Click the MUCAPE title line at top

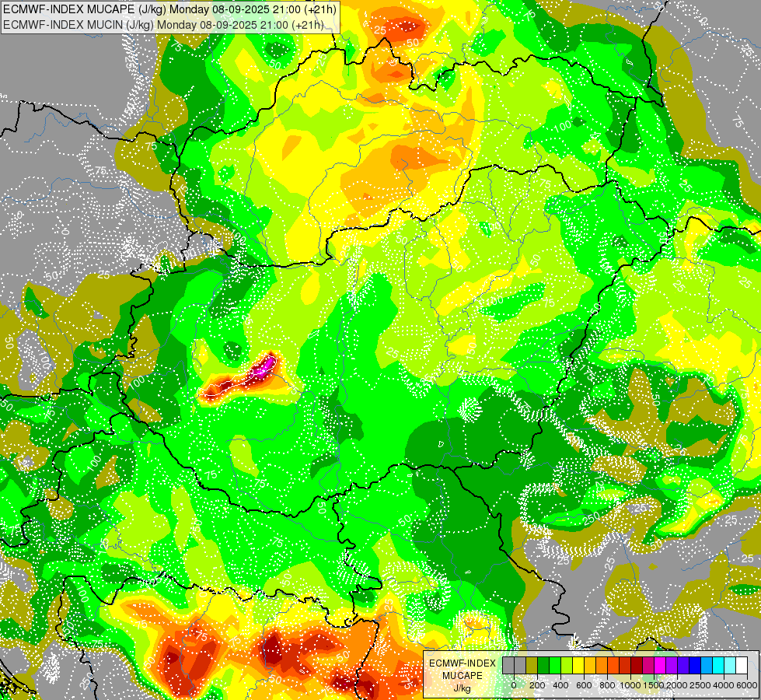pyautogui.click(x=170, y=9)
